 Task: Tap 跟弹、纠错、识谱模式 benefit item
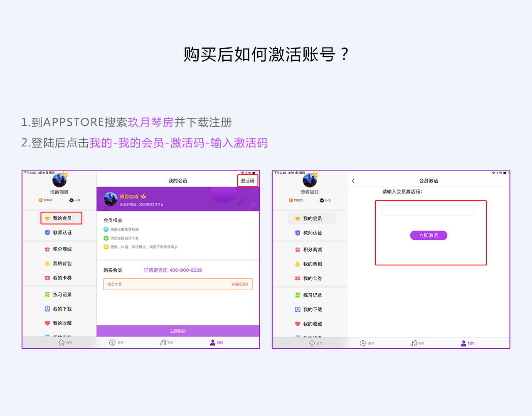point(140,247)
